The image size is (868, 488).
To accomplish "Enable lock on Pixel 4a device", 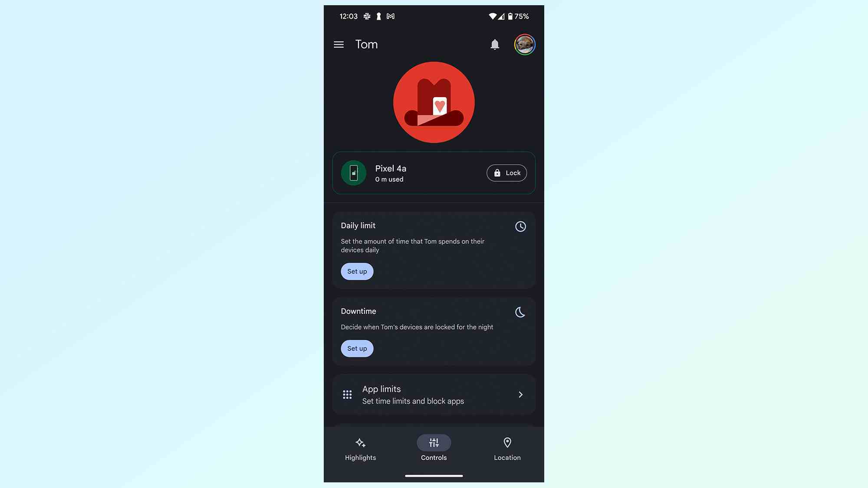I will [507, 173].
